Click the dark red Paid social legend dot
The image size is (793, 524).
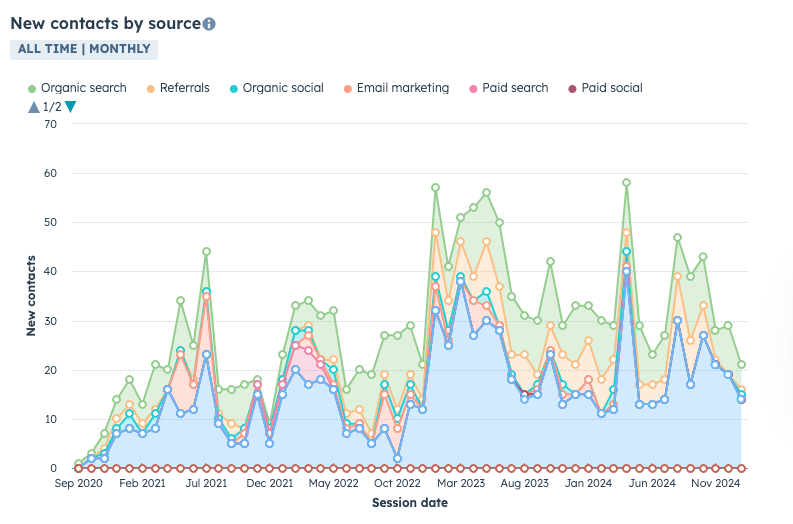pos(573,88)
